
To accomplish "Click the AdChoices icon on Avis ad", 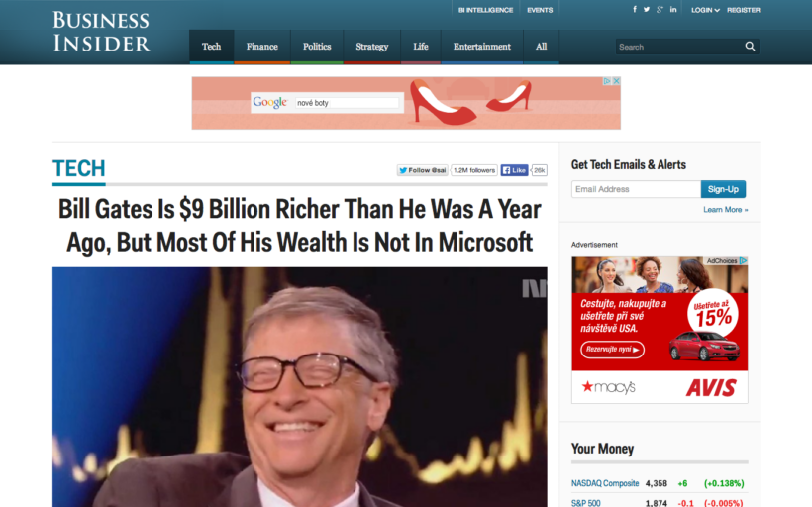I will 743,261.
